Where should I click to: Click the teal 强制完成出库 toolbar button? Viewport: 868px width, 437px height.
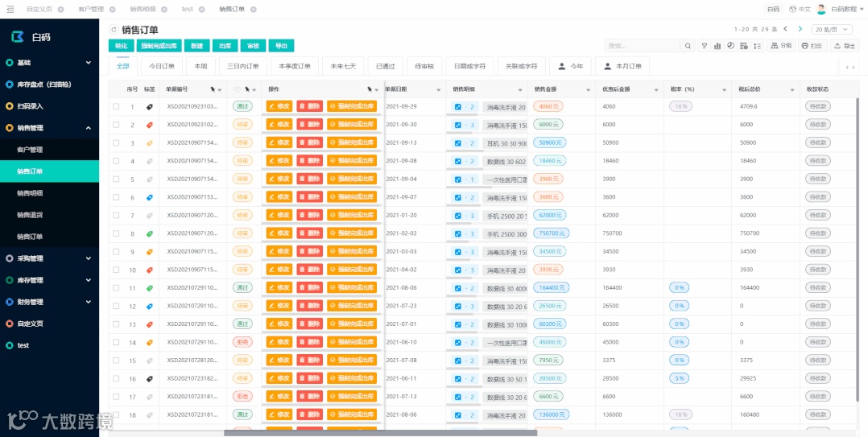click(x=159, y=46)
